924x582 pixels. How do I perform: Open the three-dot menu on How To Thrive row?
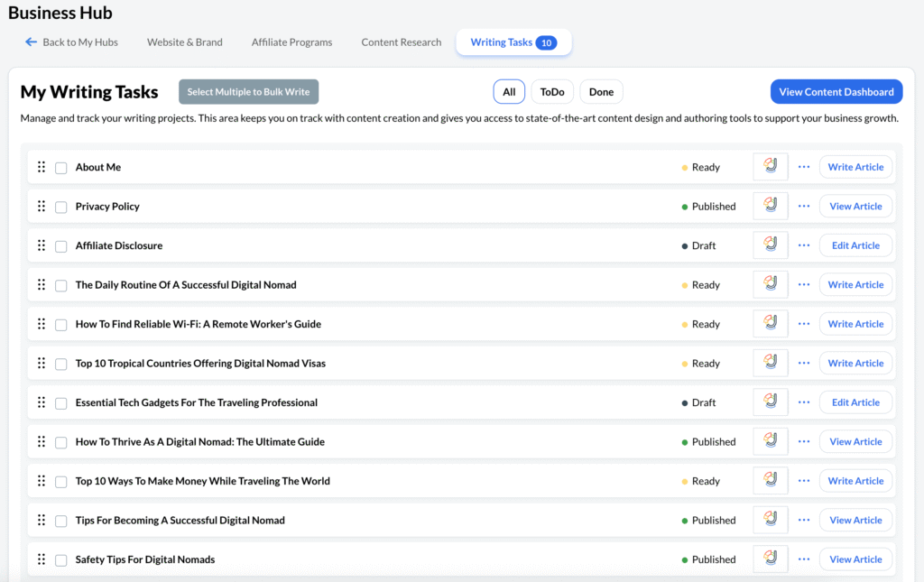803,441
